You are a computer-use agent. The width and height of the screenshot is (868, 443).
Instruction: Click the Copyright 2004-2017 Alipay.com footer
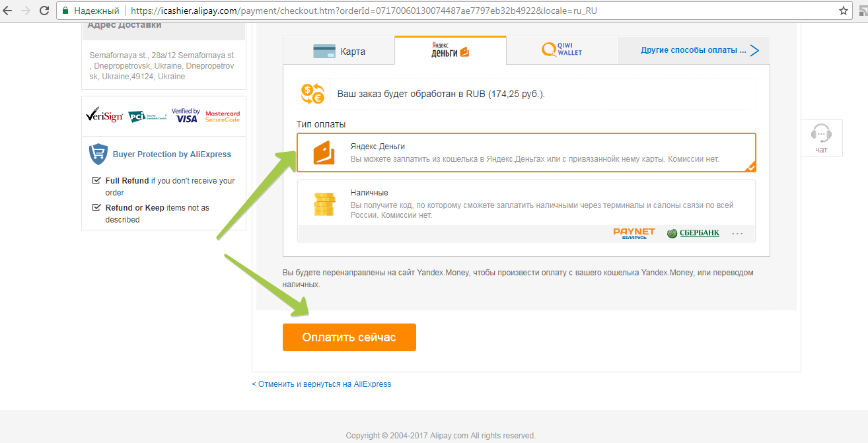pyautogui.click(x=441, y=435)
